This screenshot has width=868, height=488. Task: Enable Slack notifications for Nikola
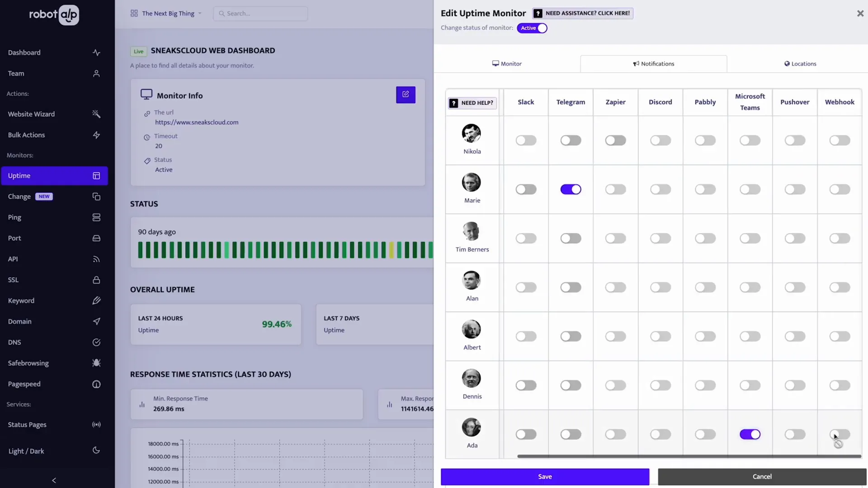(526, 141)
